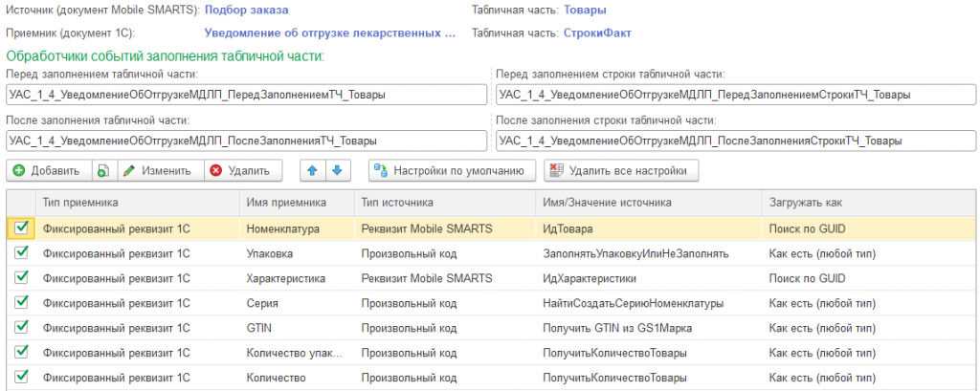Select Как есть (любой тип) in Упаковка row
Image resolution: width=980 pixels, height=391 pixels.
tap(869, 253)
